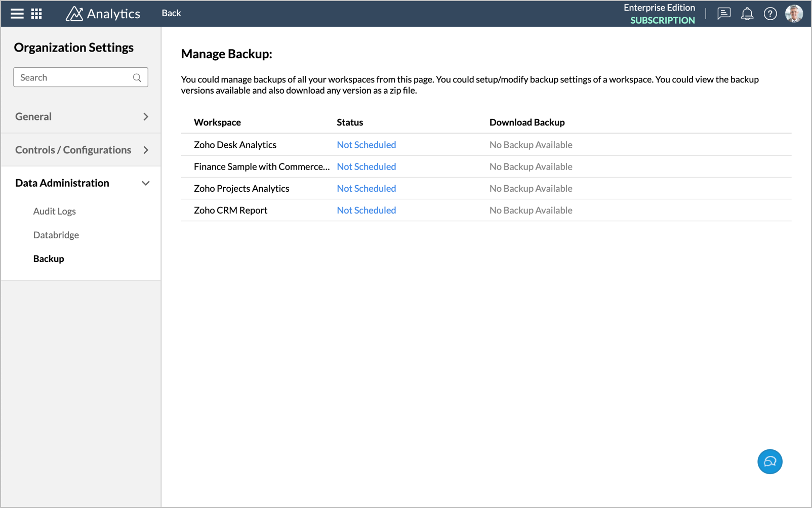The height and width of the screenshot is (508, 812).
Task: Open the feedback chat icon in header
Action: [724, 14]
